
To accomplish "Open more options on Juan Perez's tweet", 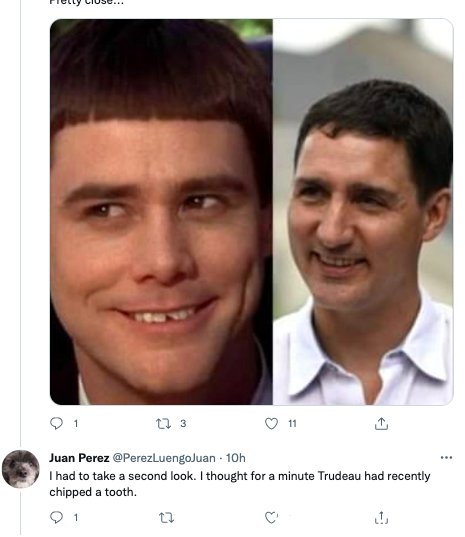I will pyautogui.click(x=446, y=458).
